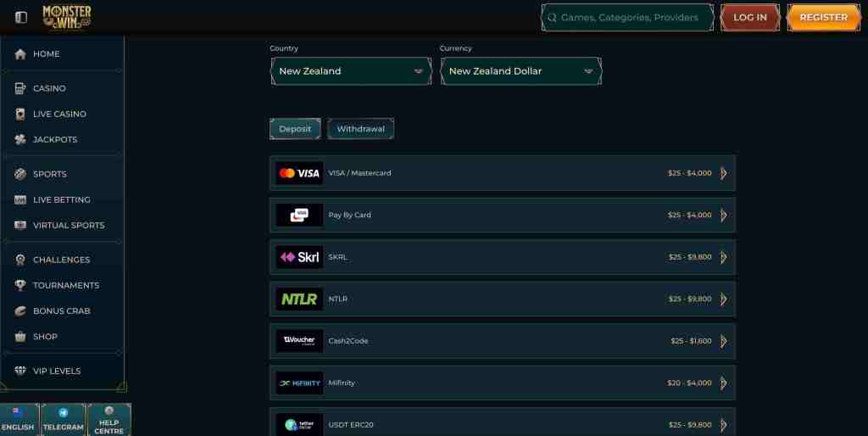
Task: Click the Sports sidebar label
Action: click(50, 174)
